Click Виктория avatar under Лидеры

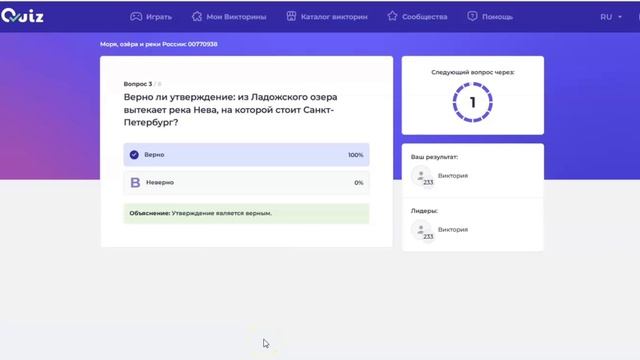pyautogui.click(x=421, y=230)
